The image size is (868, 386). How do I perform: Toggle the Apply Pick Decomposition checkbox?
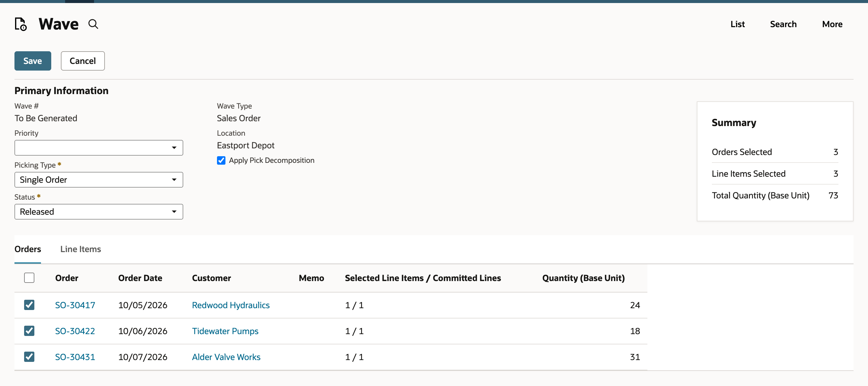tap(221, 160)
